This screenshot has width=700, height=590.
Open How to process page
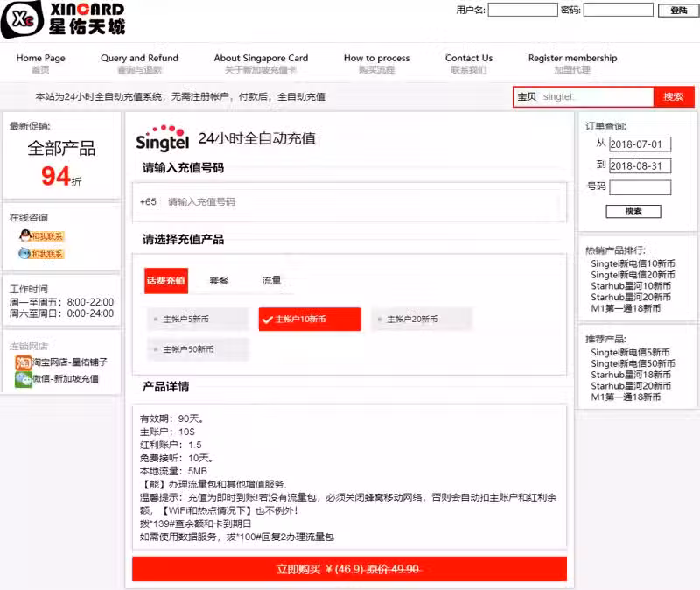coord(377,63)
